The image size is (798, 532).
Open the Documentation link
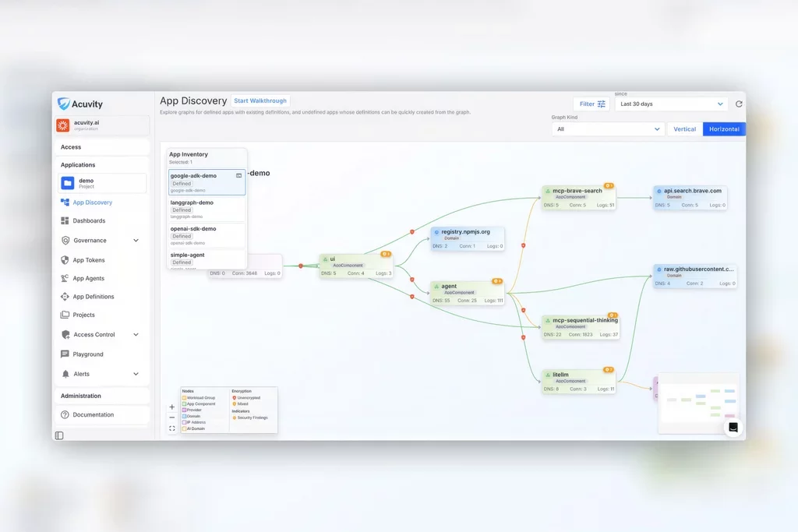[x=94, y=414]
